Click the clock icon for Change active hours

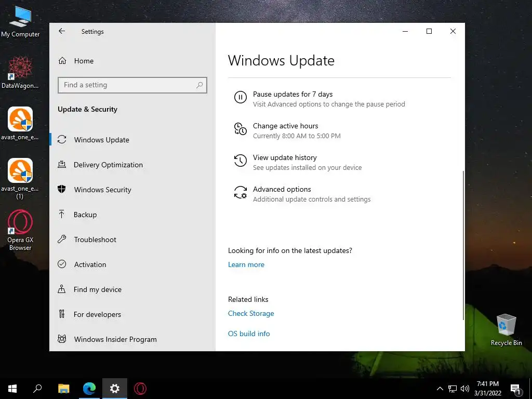(x=240, y=129)
